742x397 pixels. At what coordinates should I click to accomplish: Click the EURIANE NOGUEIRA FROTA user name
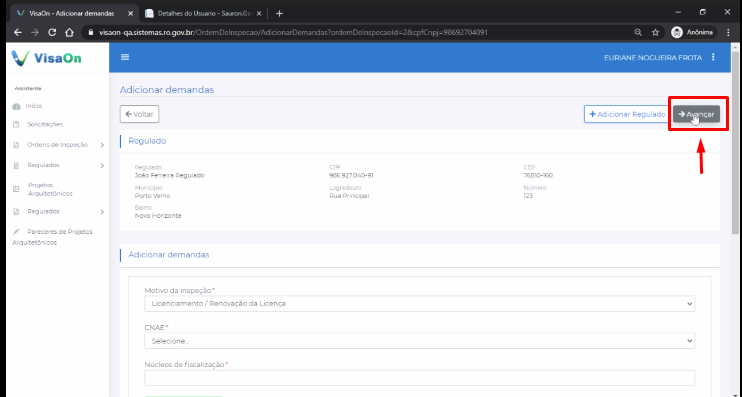[653, 58]
